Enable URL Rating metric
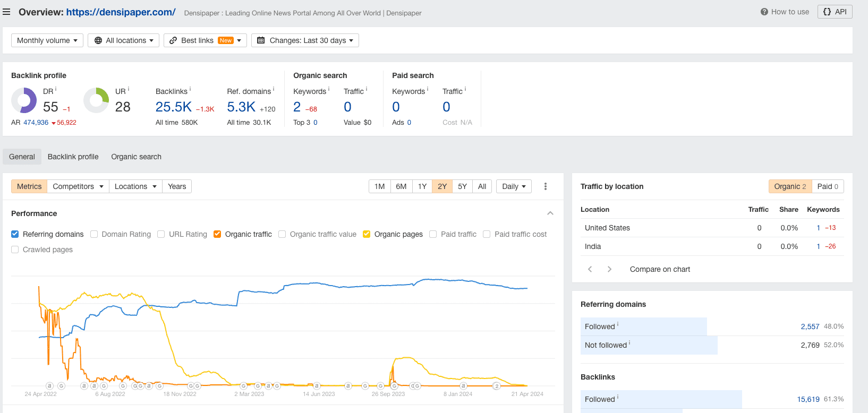868x413 pixels. click(x=161, y=234)
